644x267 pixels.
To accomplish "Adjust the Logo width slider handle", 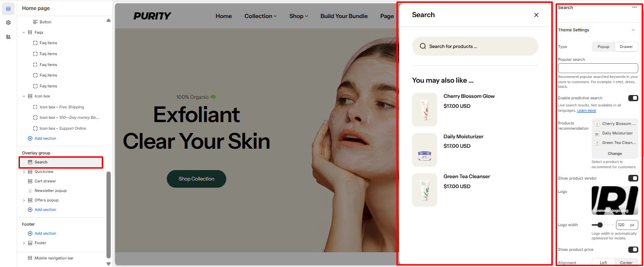I will tap(600, 225).
